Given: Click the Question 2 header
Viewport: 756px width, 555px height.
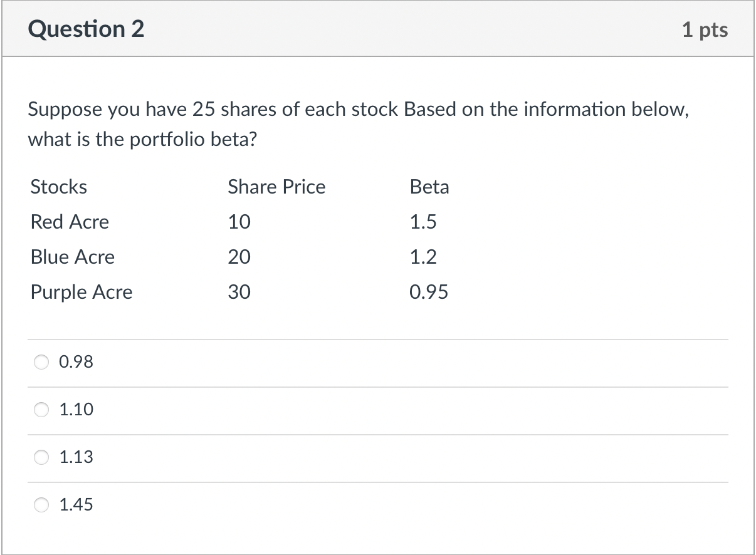Looking at the screenshot, I should point(87,29).
